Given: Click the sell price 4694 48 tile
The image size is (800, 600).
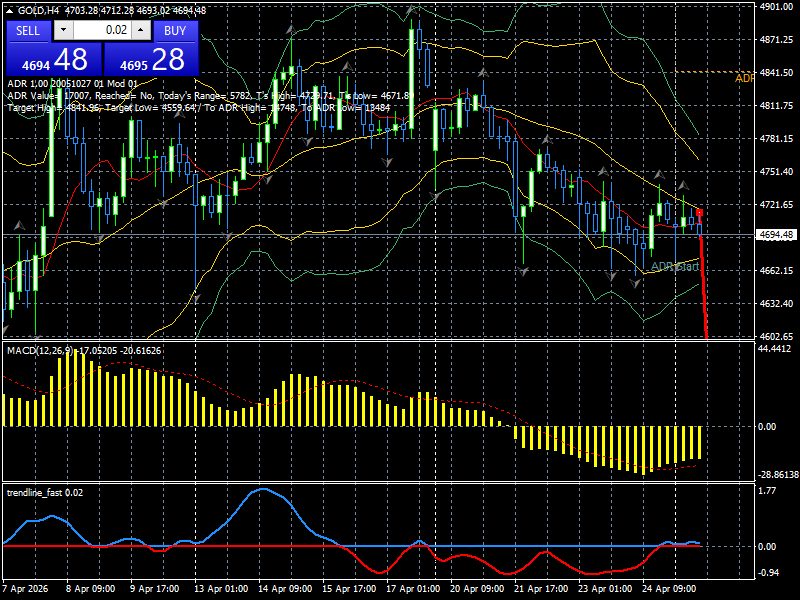Looking at the screenshot, I should pyautogui.click(x=54, y=59).
